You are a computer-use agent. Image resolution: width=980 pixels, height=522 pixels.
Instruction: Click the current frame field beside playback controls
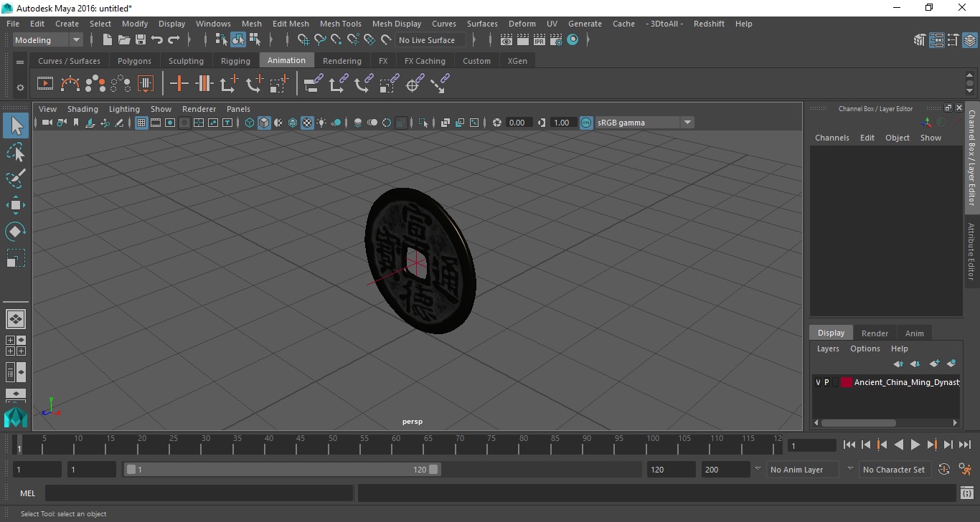pos(811,445)
